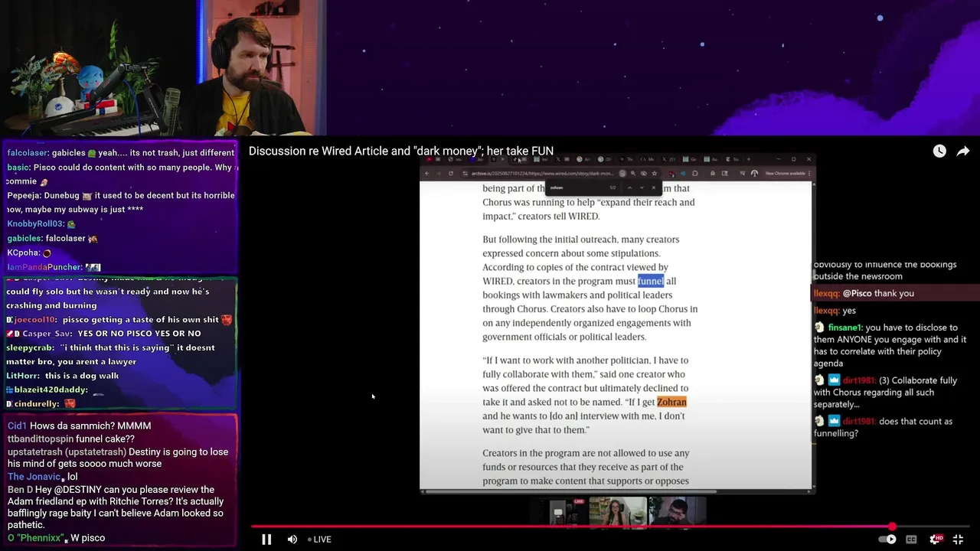
Task: Open a new Chrome tab with plus
Action: 748,159
